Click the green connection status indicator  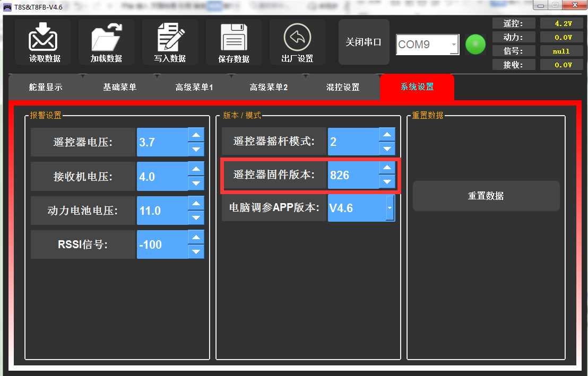[x=475, y=44]
